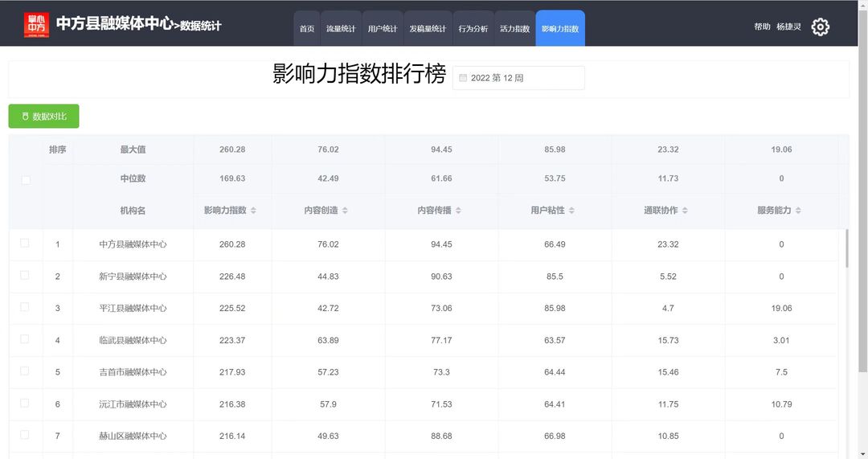Click the 中位数 row label

(x=133, y=178)
